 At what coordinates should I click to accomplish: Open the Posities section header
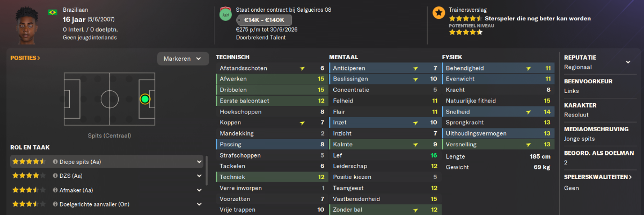tap(25, 58)
